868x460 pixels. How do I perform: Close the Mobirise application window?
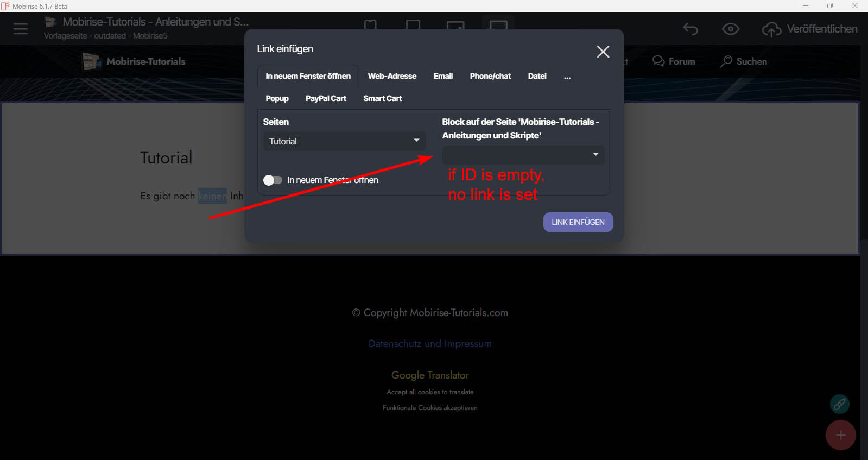click(x=855, y=6)
